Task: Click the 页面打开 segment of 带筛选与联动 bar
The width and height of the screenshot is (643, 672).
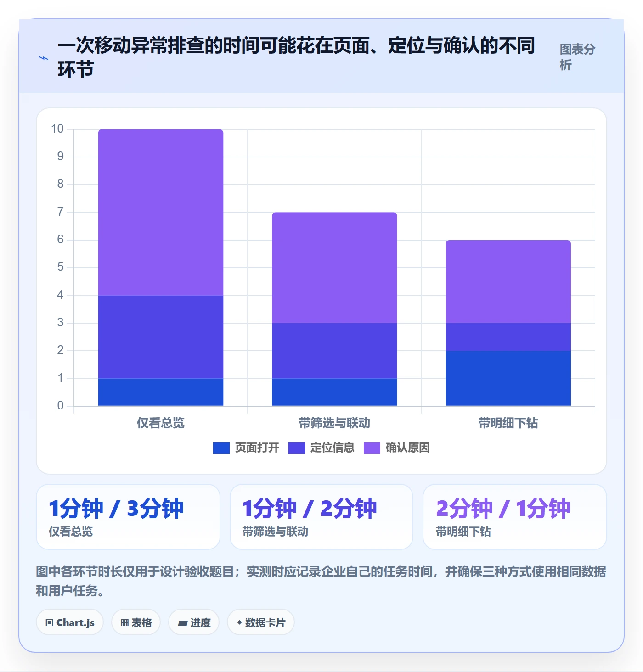Action: (334, 392)
